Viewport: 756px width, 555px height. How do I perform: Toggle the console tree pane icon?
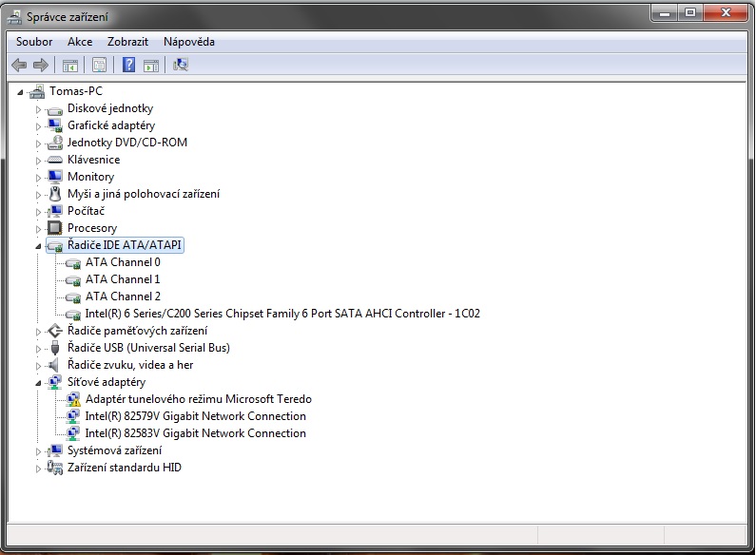pyautogui.click(x=70, y=65)
